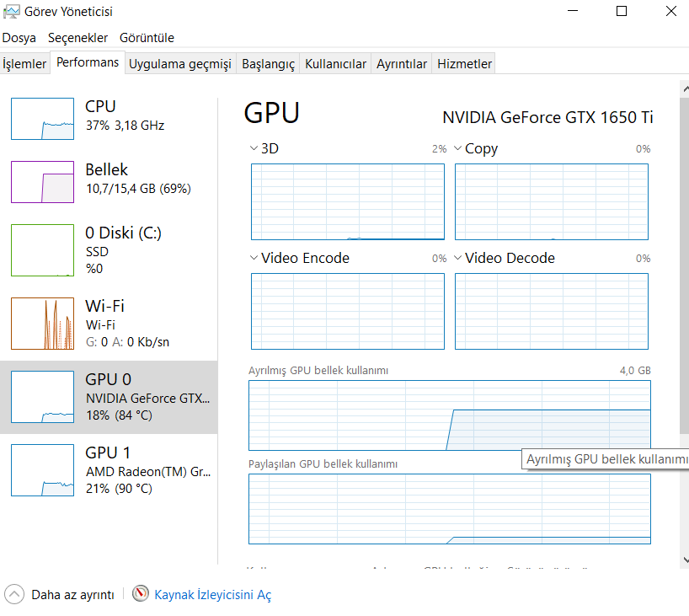689x616 pixels.
Task: Select the GPU 1 AMD Radeon entry
Action: coord(109,470)
